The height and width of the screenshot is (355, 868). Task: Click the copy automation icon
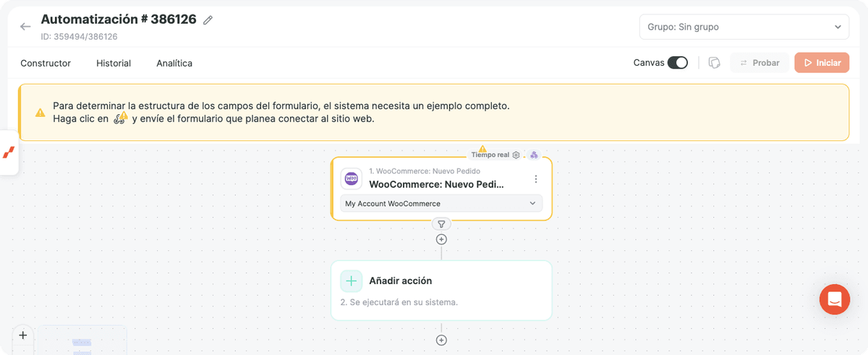coord(714,63)
